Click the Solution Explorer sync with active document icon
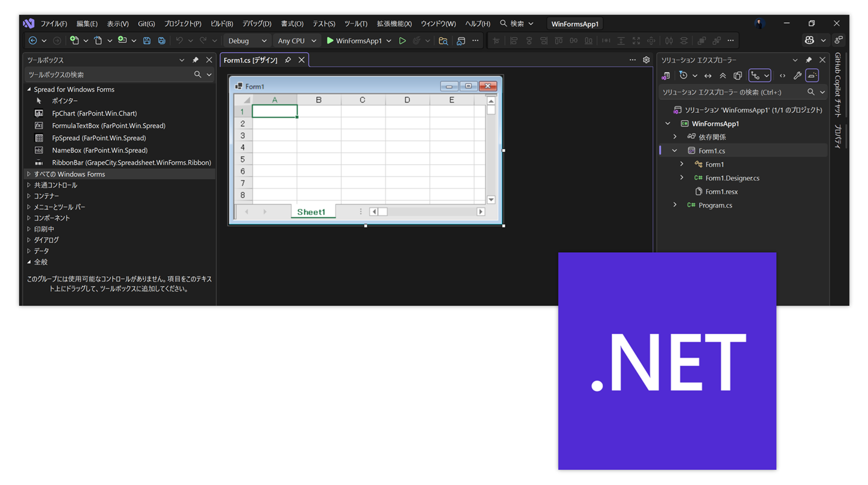Viewport: 868px width, 485px height. (707, 76)
